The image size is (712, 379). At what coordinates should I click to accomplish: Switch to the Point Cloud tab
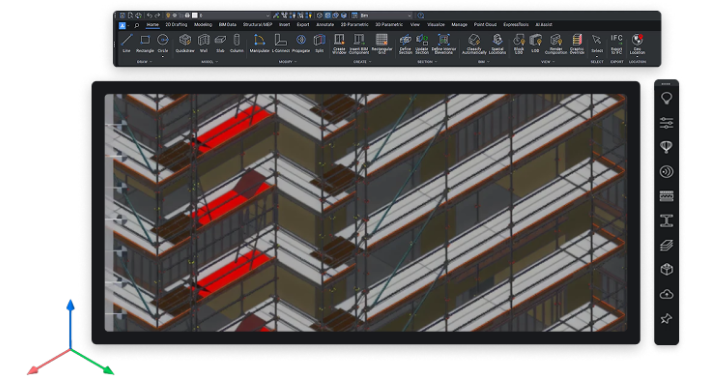pyautogui.click(x=485, y=25)
